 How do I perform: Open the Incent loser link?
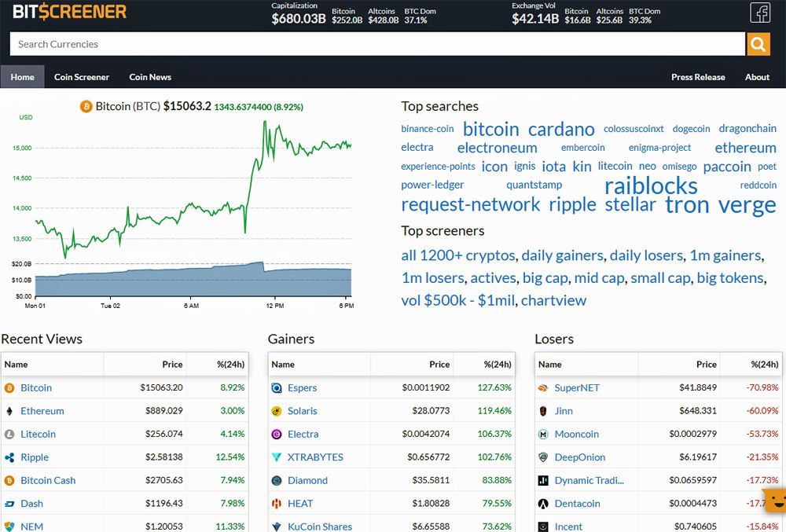(x=568, y=526)
